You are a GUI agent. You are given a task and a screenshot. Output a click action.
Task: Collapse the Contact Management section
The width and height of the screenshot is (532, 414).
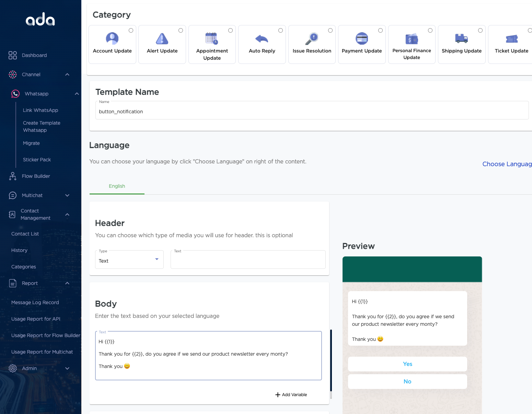(67, 215)
